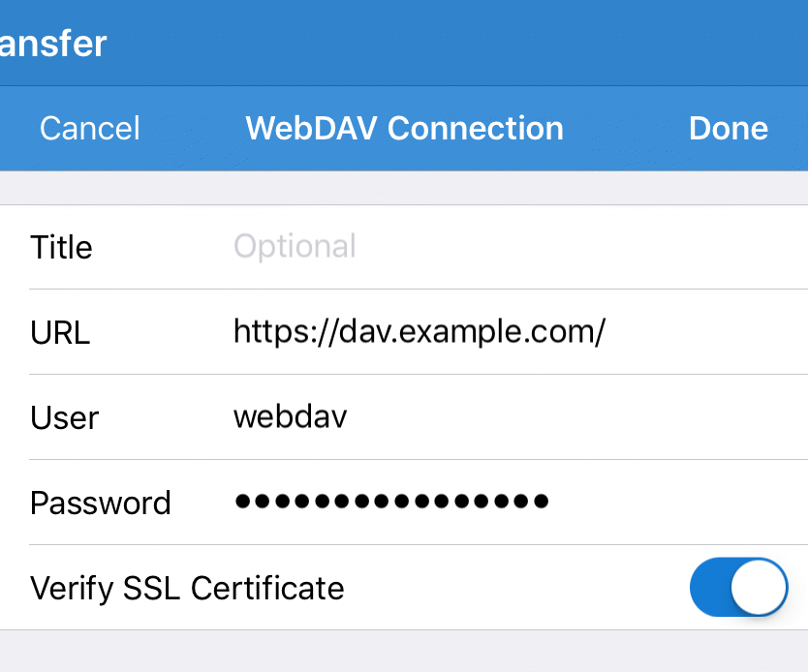Click empty space right of the Optional placeholder
808x672 pixels.
(x=581, y=247)
